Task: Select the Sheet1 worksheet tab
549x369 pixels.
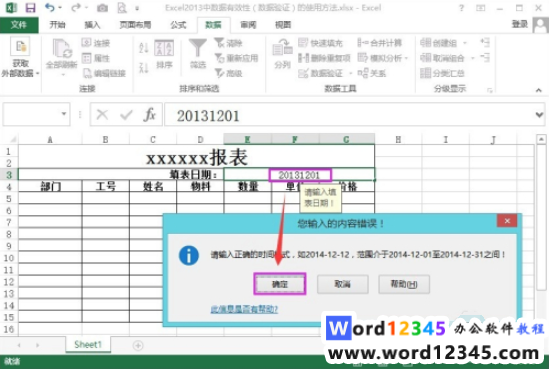Action: (x=88, y=344)
